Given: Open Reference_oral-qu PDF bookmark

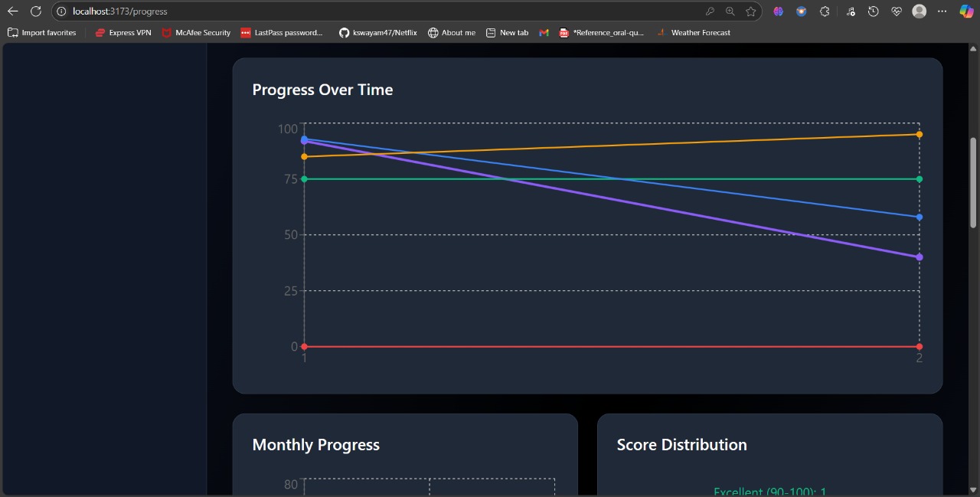Looking at the screenshot, I should point(602,33).
